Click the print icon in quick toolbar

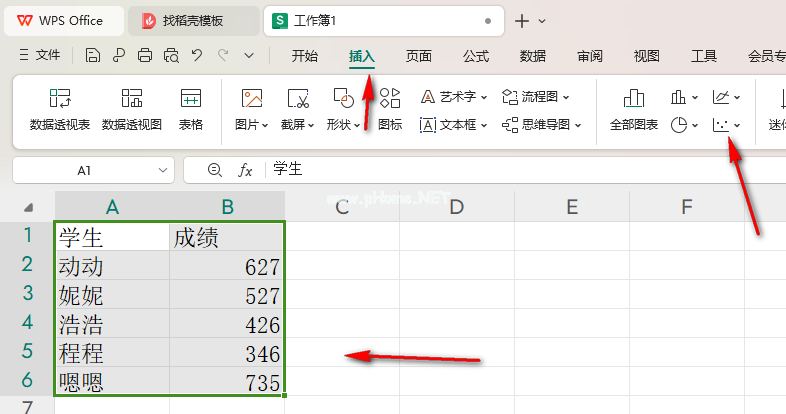click(x=145, y=55)
